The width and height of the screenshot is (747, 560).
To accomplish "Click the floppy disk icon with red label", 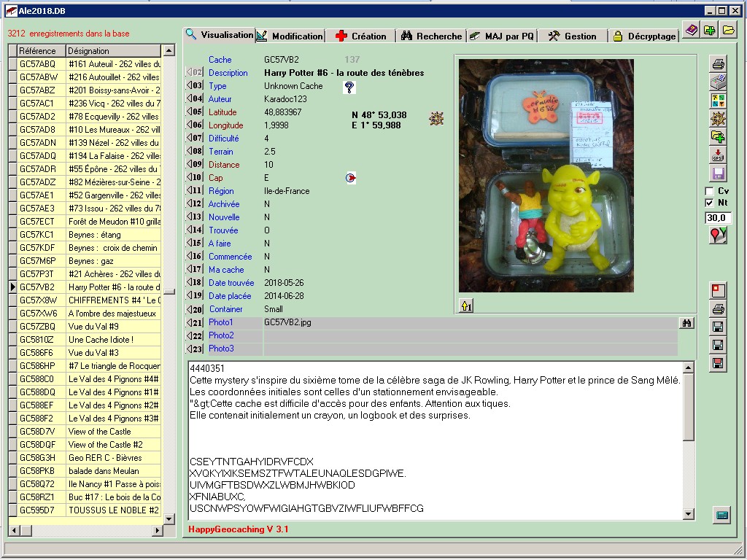I will click(x=718, y=364).
